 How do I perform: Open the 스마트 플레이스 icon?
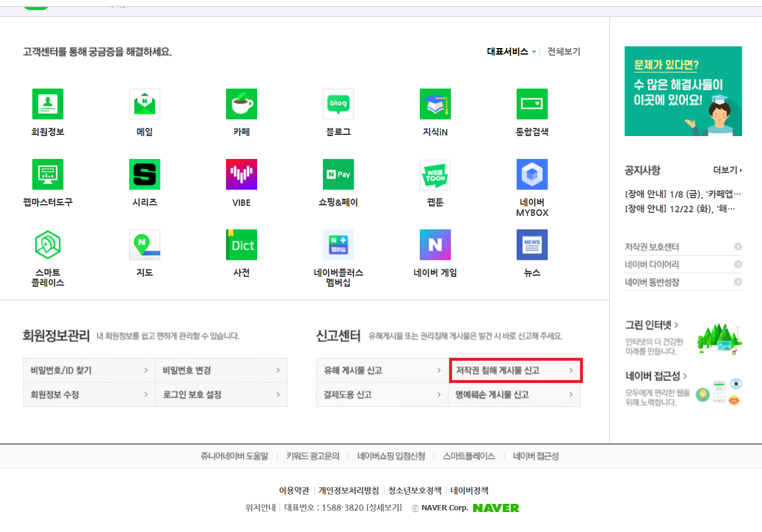[48, 245]
